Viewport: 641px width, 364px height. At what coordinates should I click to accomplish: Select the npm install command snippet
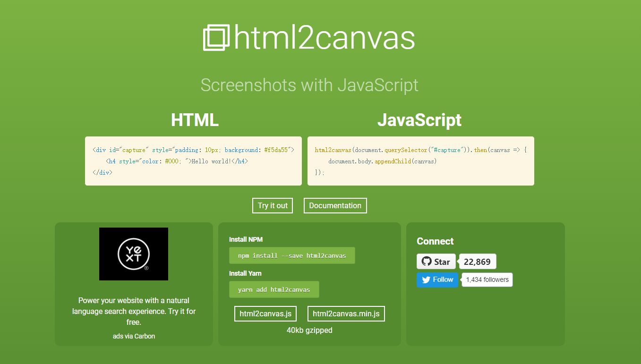[x=292, y=255]
